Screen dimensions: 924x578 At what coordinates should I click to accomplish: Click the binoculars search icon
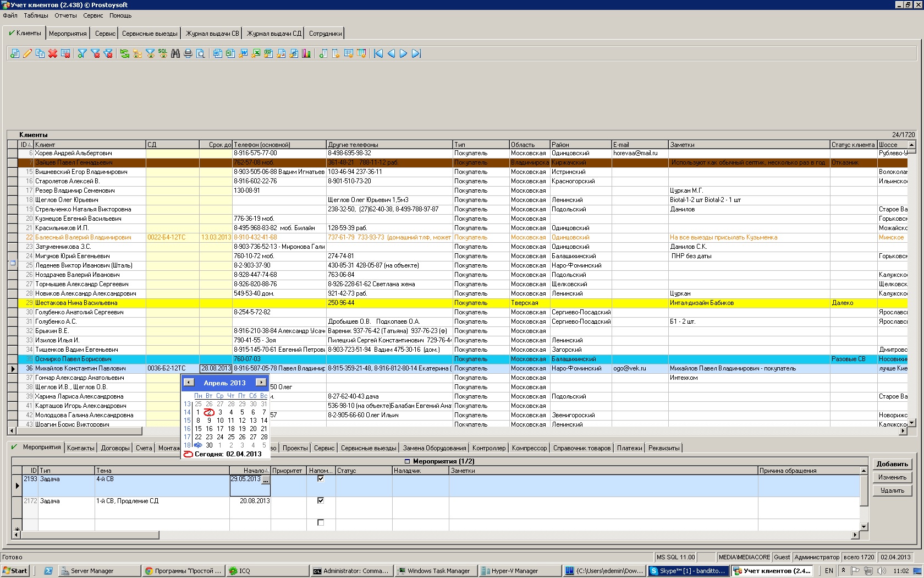[x=175, y=53]
